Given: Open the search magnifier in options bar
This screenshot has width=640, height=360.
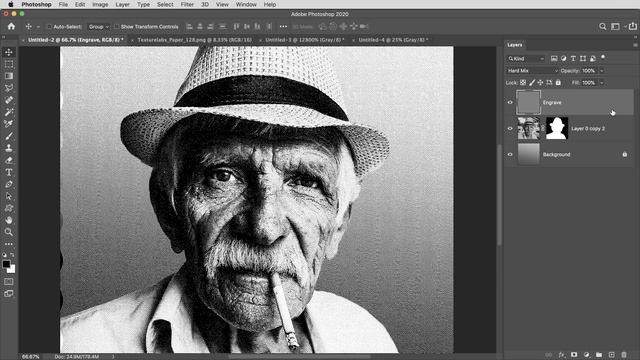Looking at the screenshot, I should (x=602, y=27).
